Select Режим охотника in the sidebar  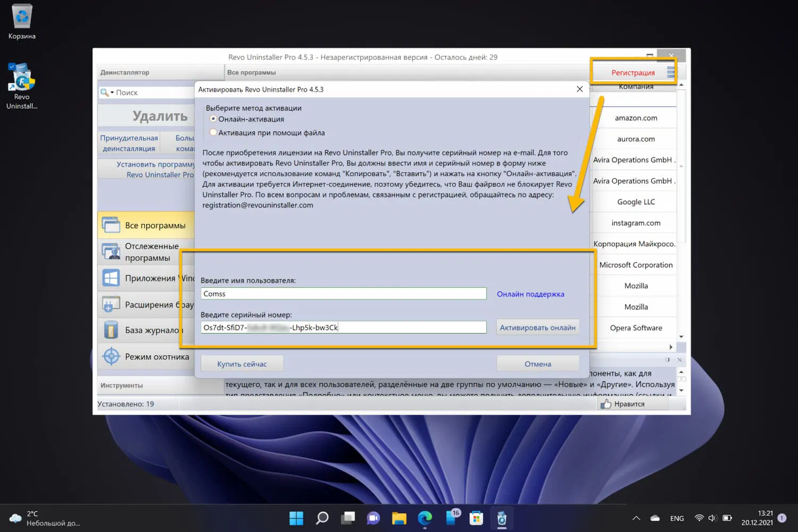click(x=146, y=356)
